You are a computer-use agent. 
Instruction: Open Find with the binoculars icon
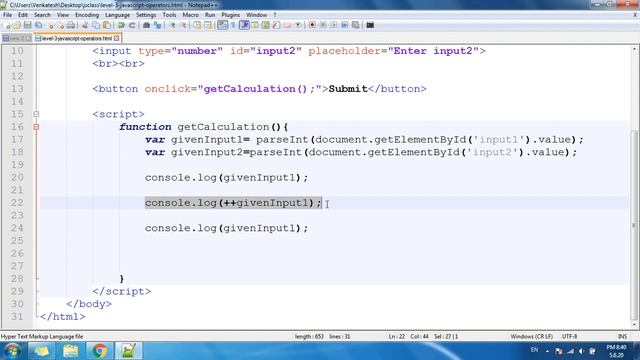(x=146, y=25)
